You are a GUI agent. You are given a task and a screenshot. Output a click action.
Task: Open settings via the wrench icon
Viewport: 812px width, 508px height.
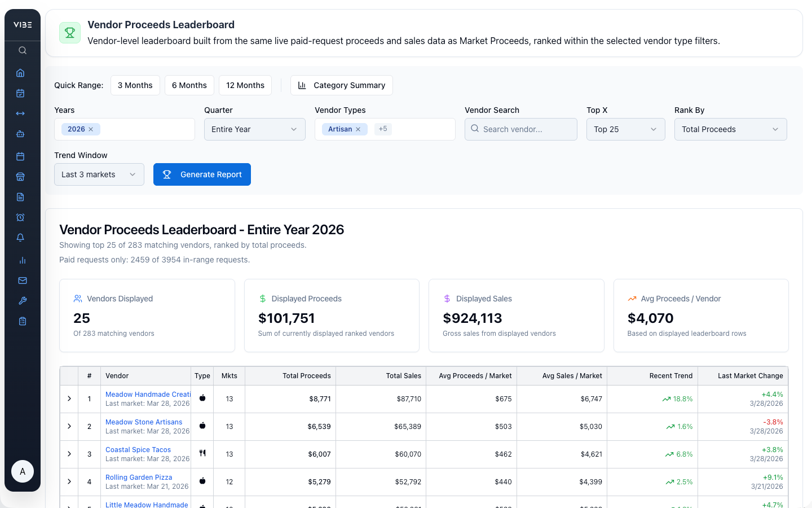(x=21, y=300)
